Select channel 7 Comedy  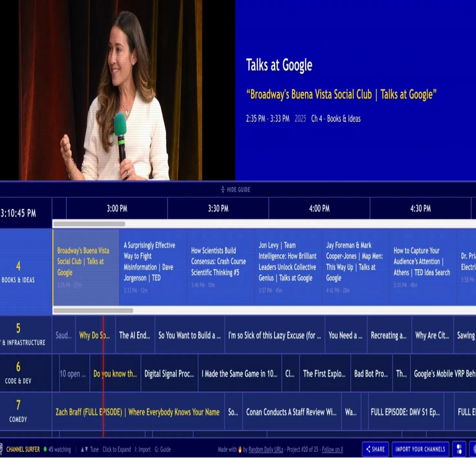tap(26, 412)
